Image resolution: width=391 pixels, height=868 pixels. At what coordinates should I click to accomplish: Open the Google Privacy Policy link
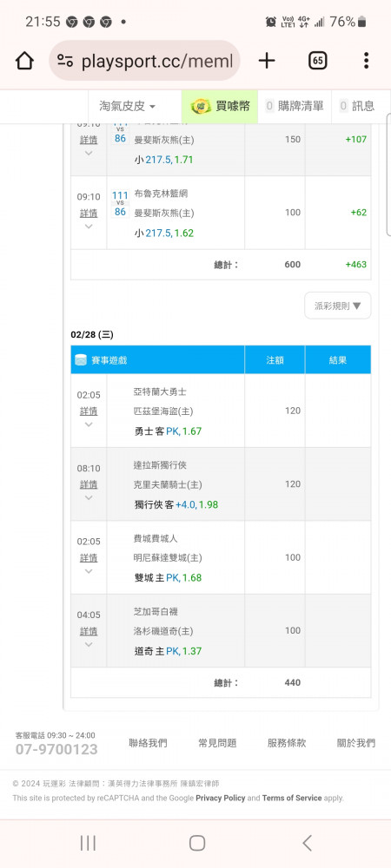tap(221, 799)
